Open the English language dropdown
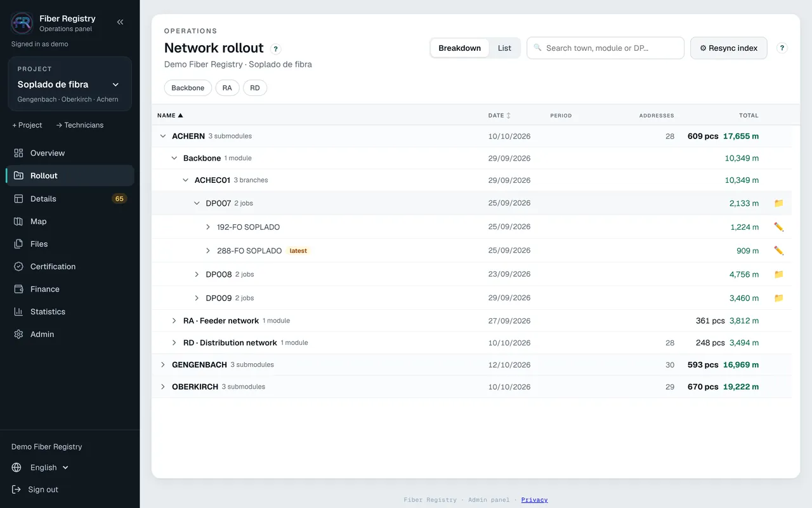 click(49, 467)
